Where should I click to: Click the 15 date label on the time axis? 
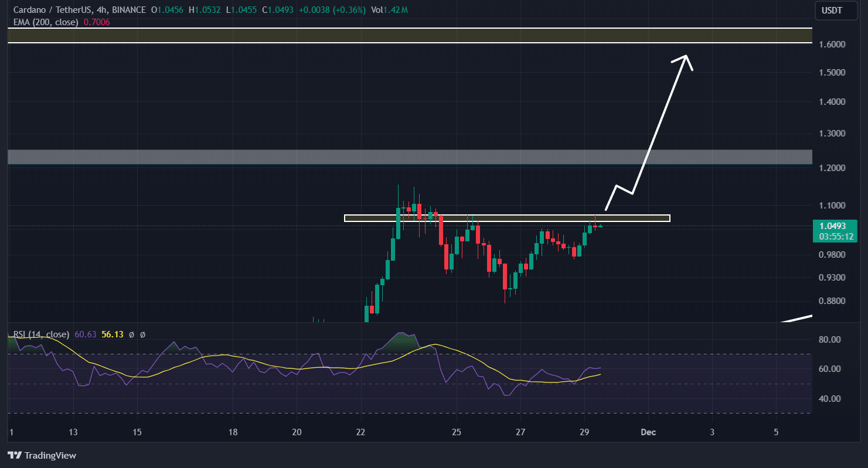[x=137, y=433]
